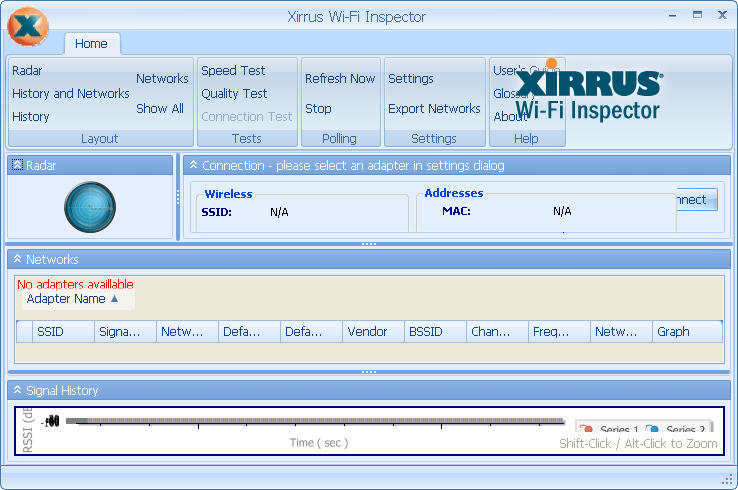
Task: Collapse the Signal History panel
Action: (17, 390)
